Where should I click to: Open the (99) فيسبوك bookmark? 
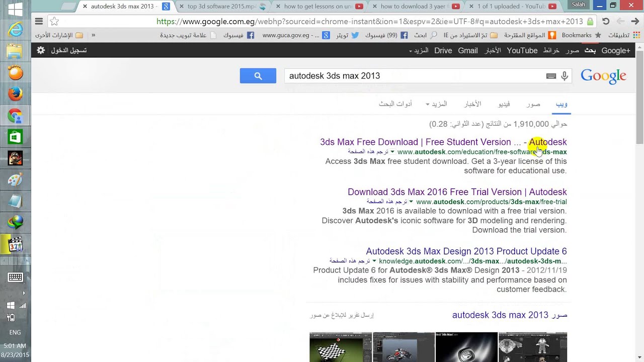(386, 35)
